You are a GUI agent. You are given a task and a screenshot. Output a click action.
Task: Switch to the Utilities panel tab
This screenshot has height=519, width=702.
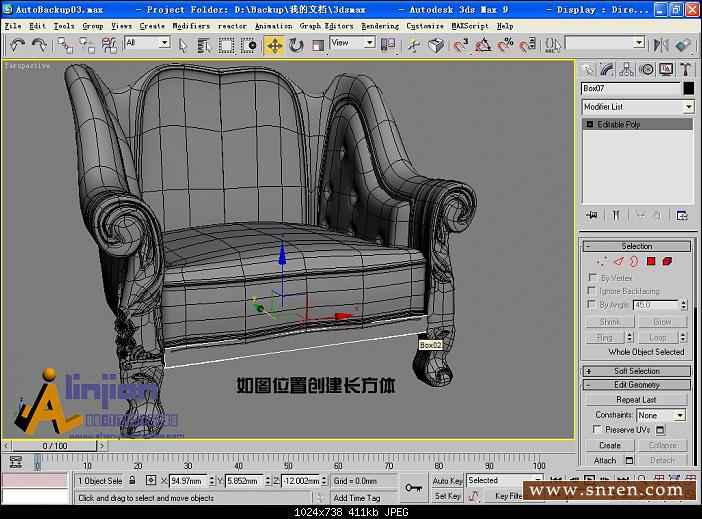tap(685, 69)
